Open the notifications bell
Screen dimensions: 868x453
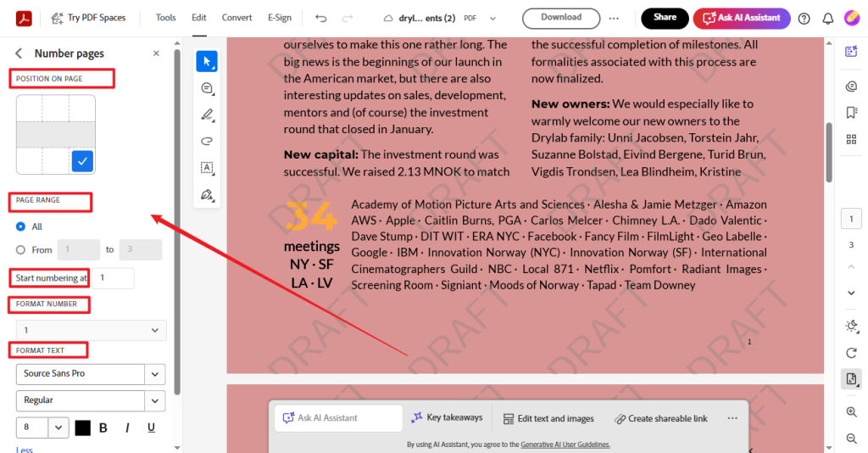pyautogui.click(x=827, y=19)
